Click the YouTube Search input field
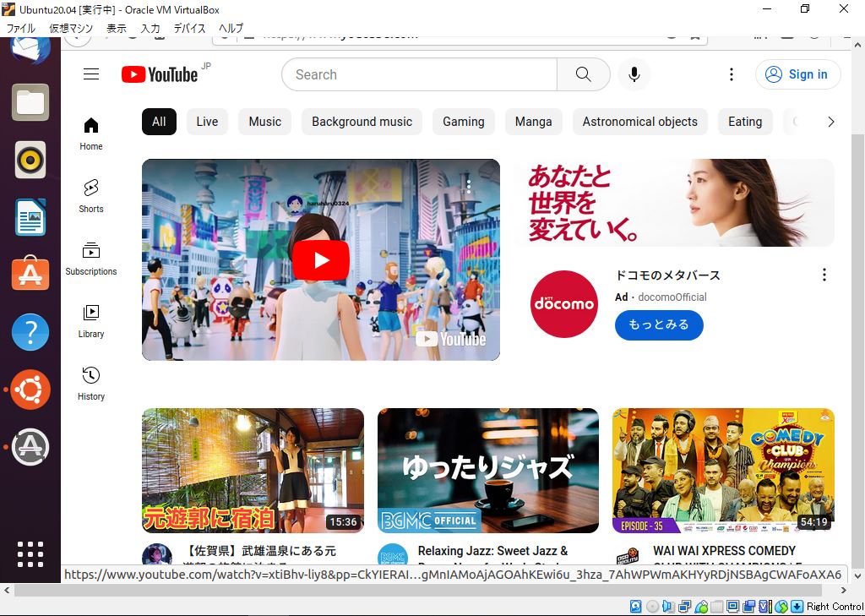The image size is (865, 616). tap(419, 74)
